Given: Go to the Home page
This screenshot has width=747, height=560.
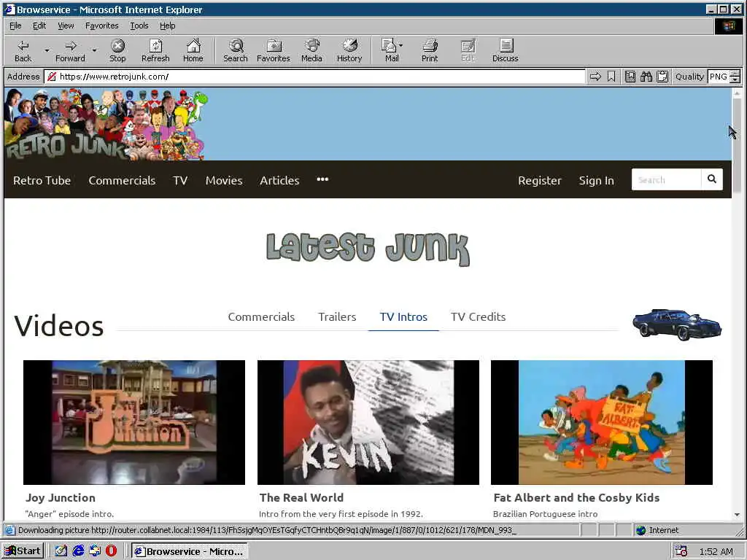Looking at the screenshot, I should pos(193,50).
